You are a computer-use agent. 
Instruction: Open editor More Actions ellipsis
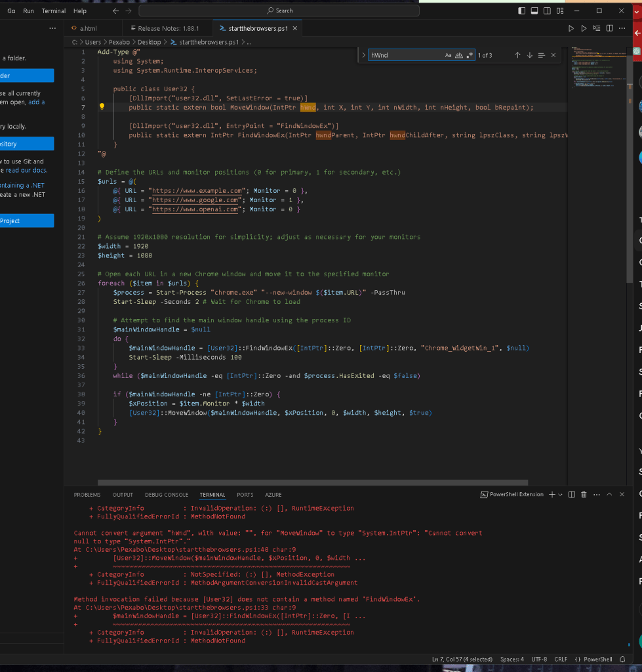click(622, 28)
